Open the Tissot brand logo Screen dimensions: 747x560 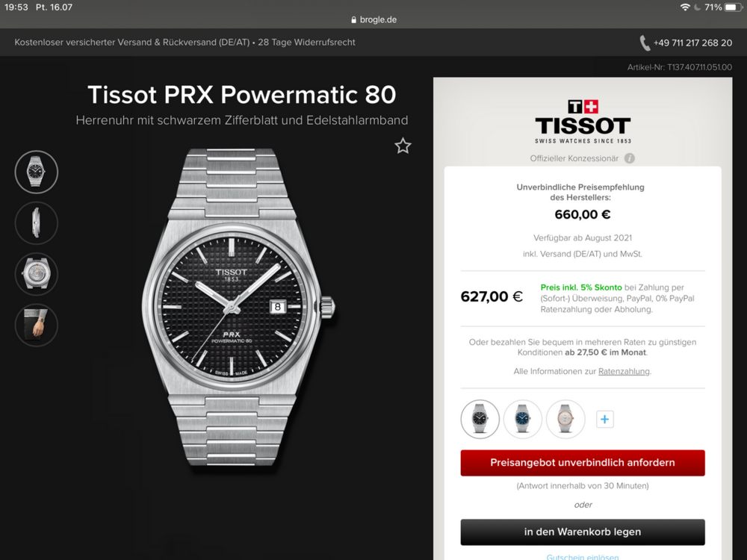[583, 122]
